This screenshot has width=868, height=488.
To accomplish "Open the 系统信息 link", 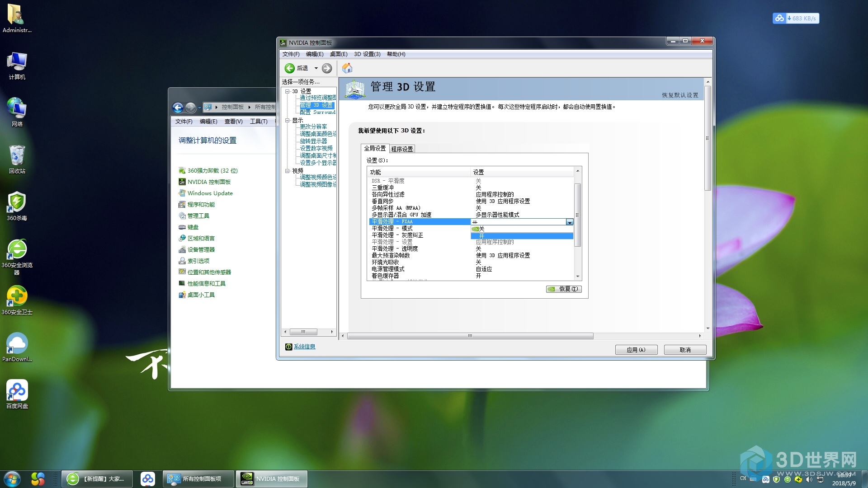I will pos(304,347).
